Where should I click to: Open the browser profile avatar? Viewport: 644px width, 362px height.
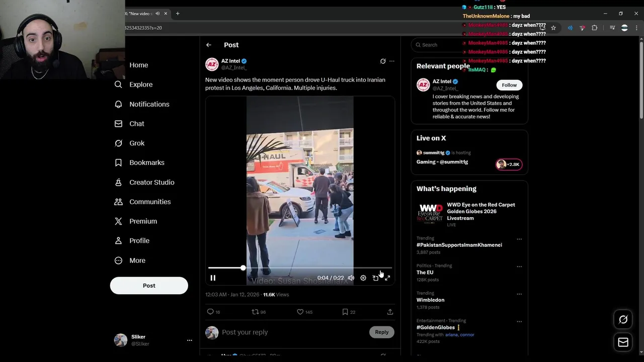tap(624, 28)
